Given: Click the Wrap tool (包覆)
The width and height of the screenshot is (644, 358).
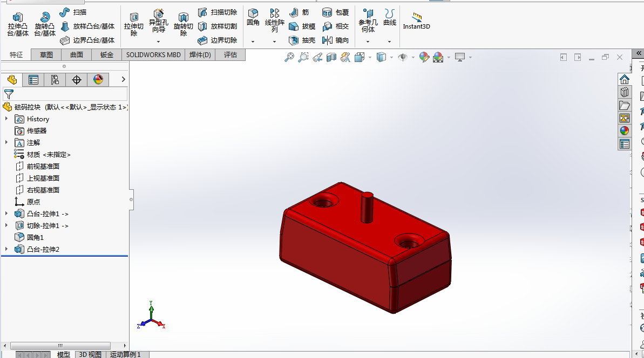Looking at the screenshot, I should pos(335,12).
